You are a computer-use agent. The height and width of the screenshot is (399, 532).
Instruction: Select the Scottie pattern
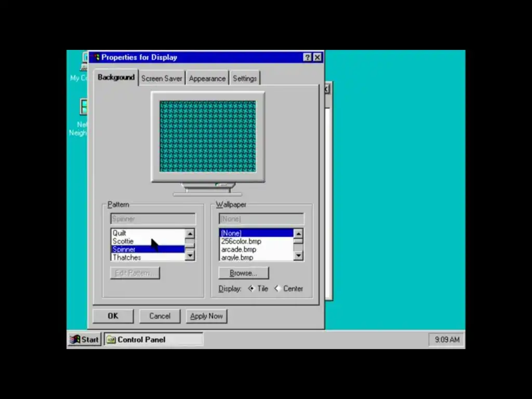tap(148, 241)
